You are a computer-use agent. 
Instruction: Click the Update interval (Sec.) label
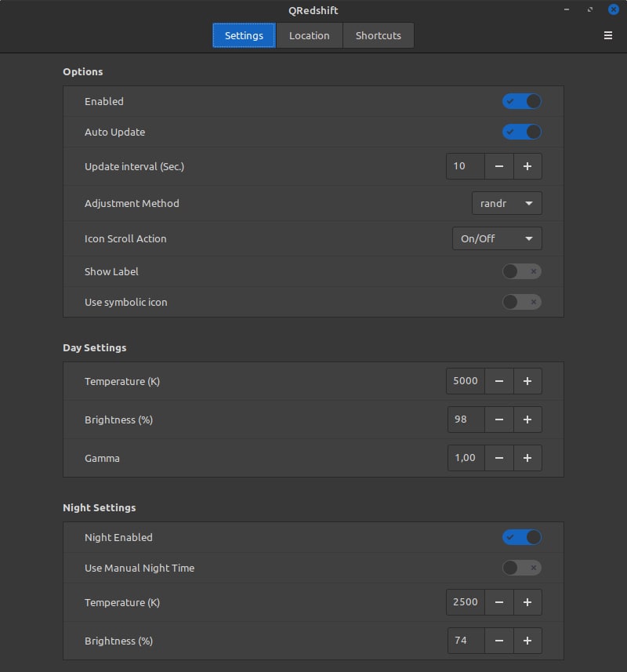[x=135, y=166]
